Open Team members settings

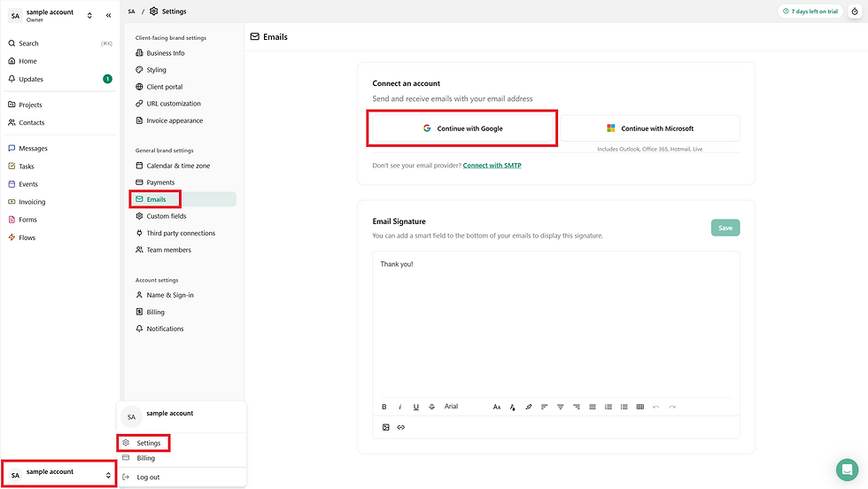point(168,250)
